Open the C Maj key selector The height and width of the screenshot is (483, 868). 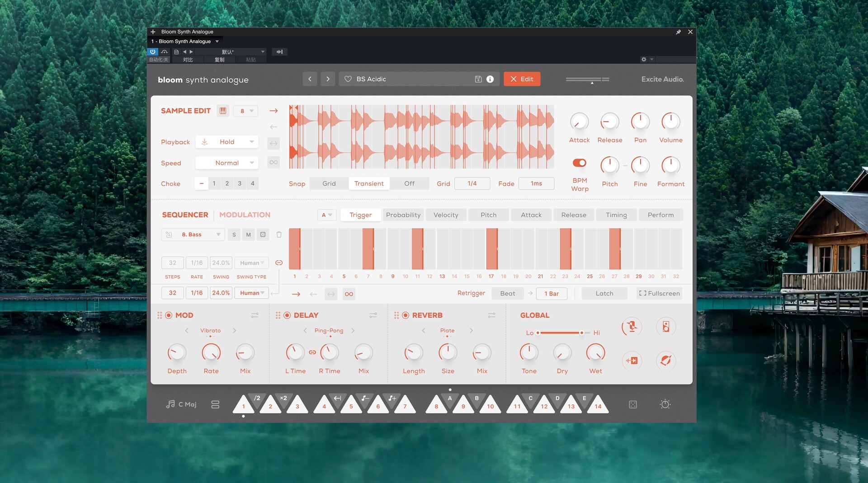(x=181, y=404)
